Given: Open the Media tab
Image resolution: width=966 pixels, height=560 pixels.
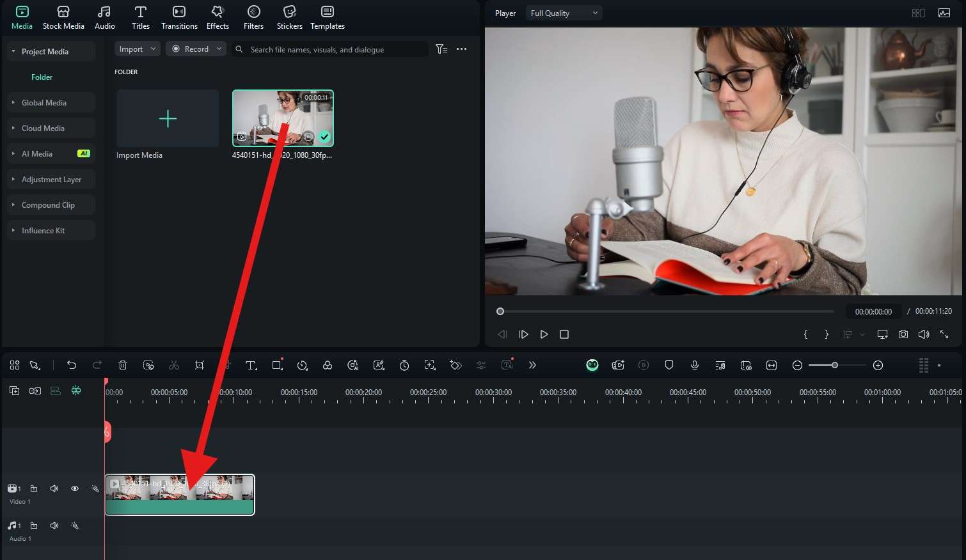Looking at the screenshot, I should tap(22, 18).
